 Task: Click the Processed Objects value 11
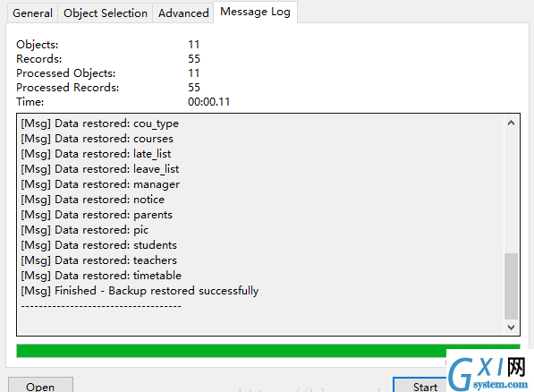click(x=194, y=73)
